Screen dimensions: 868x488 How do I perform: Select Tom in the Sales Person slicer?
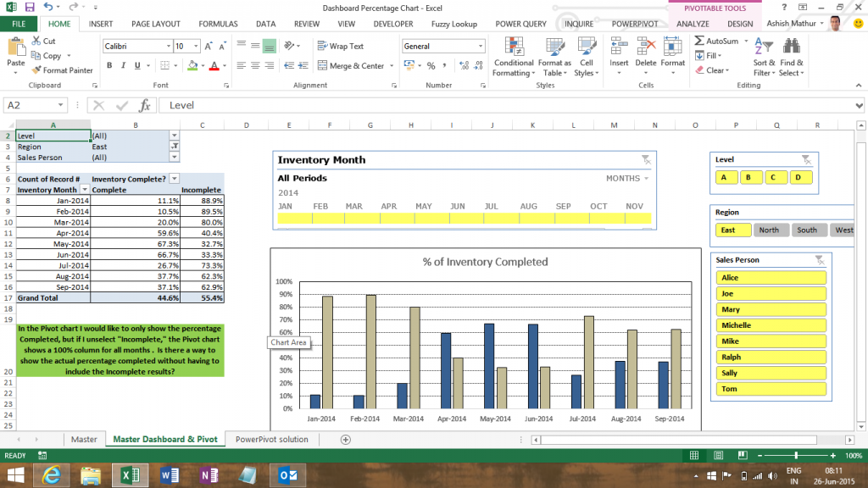pyautogui.click(x=771, y=389)
